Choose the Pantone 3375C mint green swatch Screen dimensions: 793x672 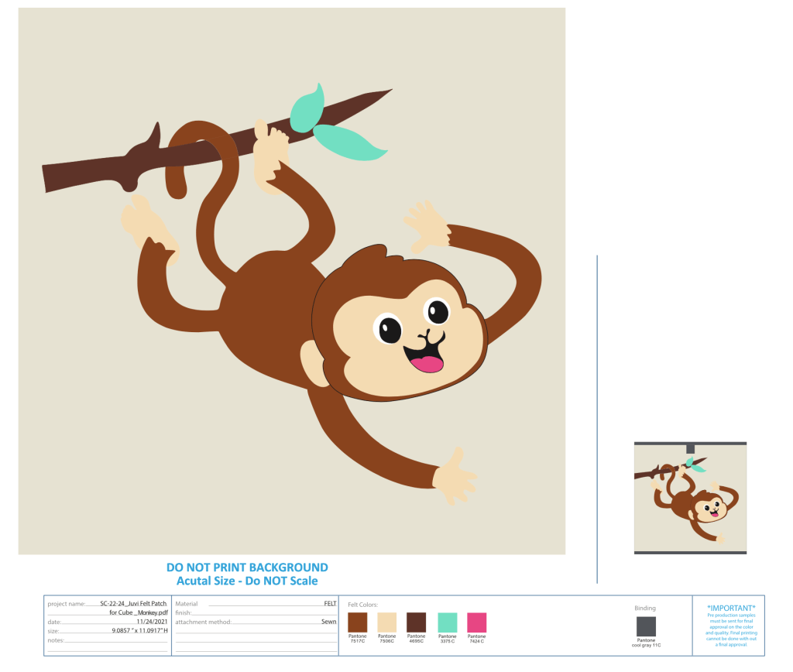pyautogui.click(x=447, y=622)
